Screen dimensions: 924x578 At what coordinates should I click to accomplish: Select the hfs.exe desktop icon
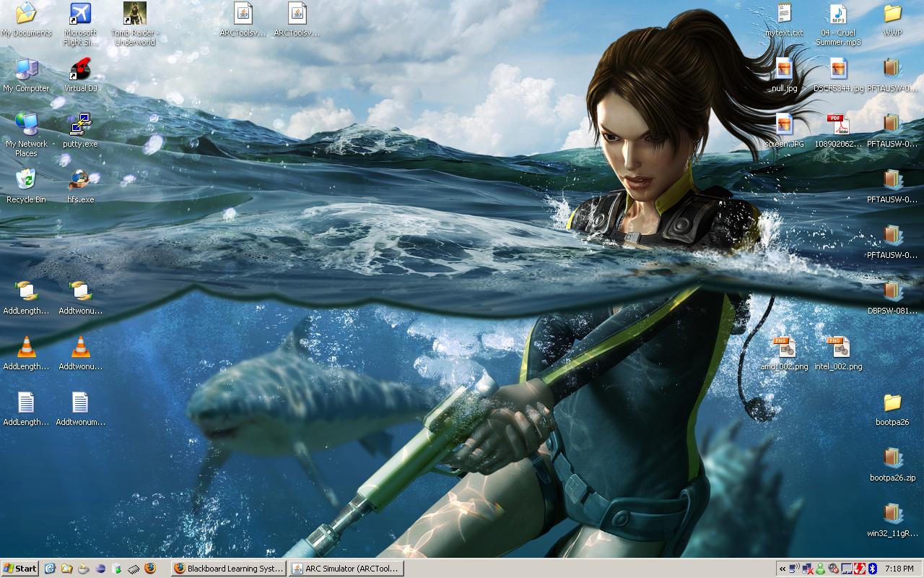click(x=80, y=186)
